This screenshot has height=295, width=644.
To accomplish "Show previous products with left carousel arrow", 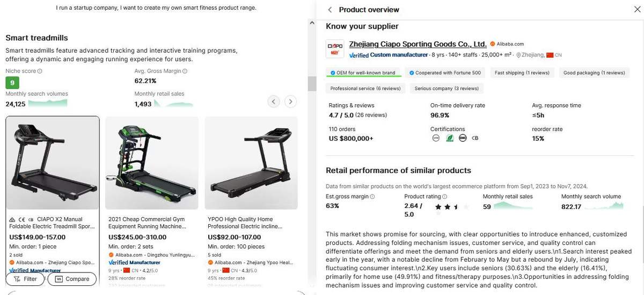I will [x=274, y=101].
